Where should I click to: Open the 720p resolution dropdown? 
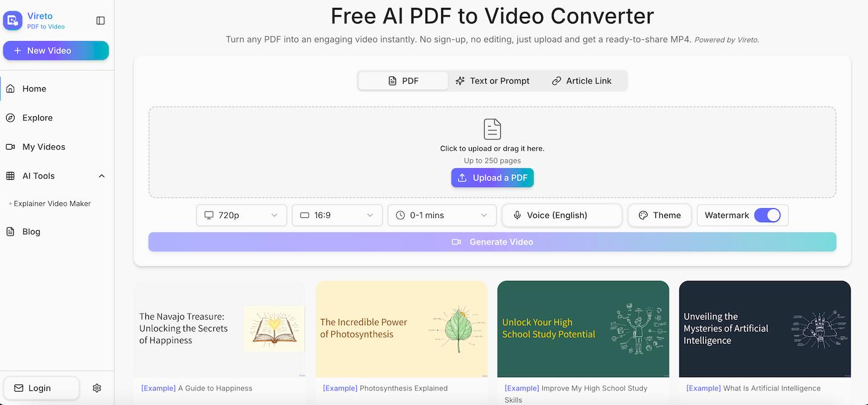pos(241,215)
